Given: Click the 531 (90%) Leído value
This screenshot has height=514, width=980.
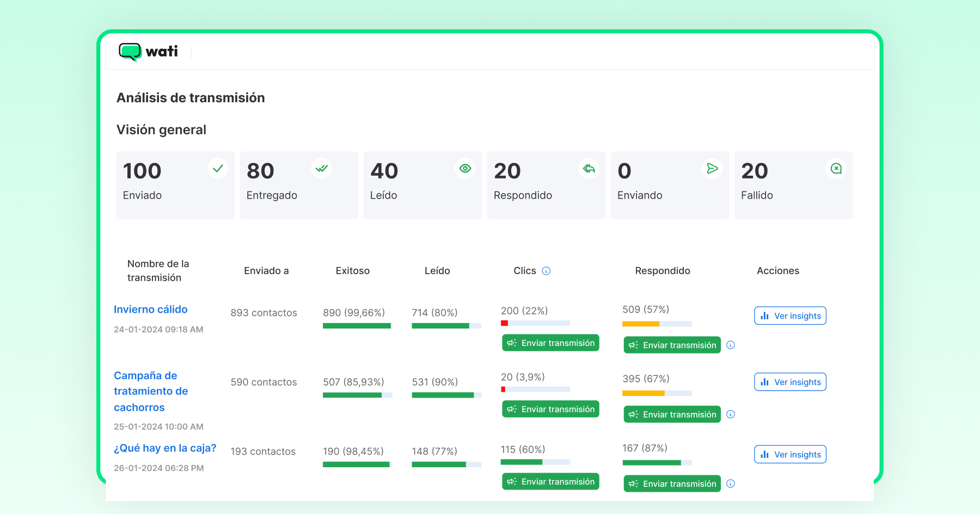Looking at the screenshot, I should (435, 382).
